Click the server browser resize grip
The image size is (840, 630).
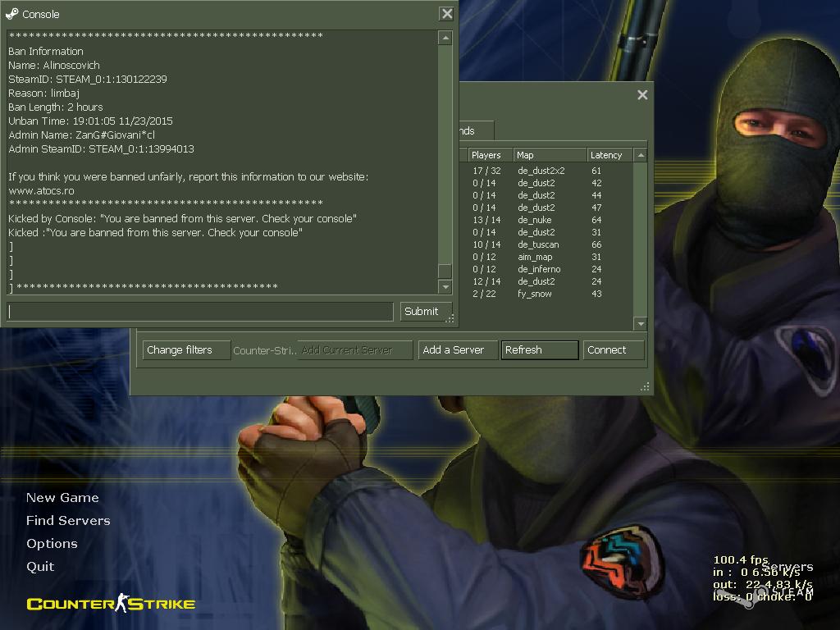tap(645, 387)
